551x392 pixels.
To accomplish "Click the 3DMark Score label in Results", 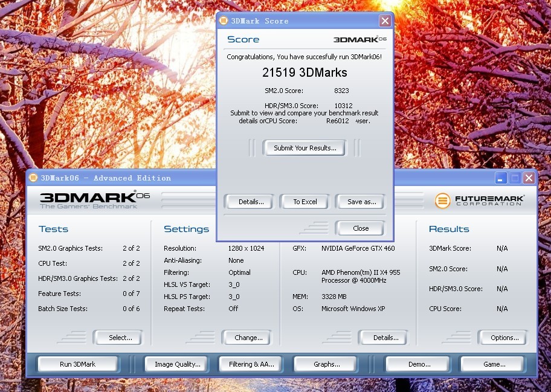I will coord(450,248).
